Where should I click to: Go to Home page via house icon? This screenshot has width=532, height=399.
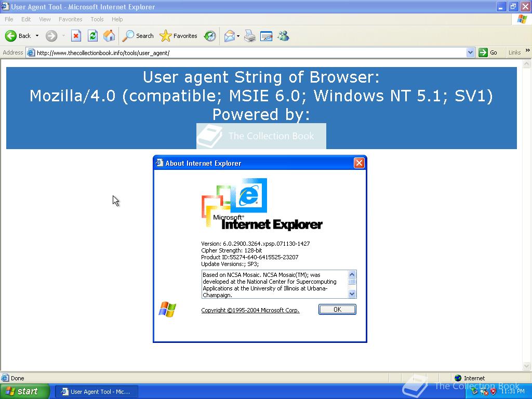(109, 36)
